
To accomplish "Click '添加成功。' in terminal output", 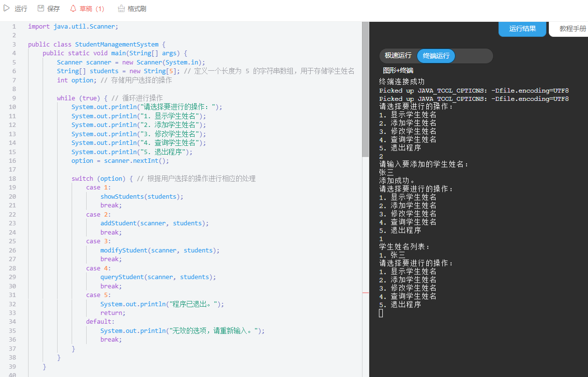I will coord(397,180).
